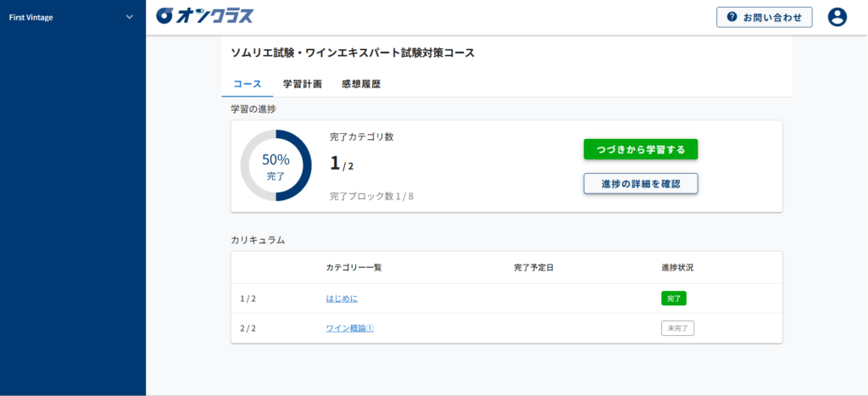This screenshot has width=868, height=396.
Task: Open the ワイン概論① category link
Action: (350, 328)
